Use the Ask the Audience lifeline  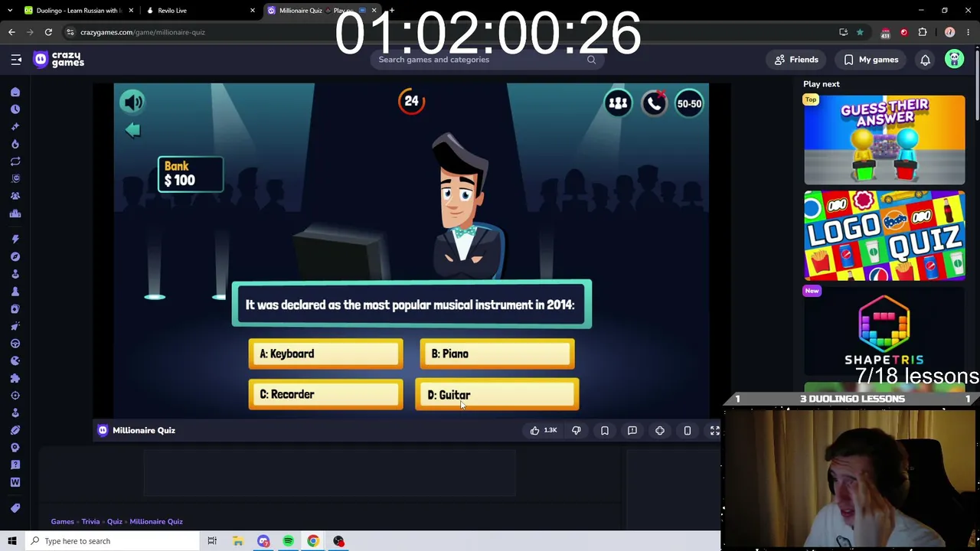click(618, 103)
